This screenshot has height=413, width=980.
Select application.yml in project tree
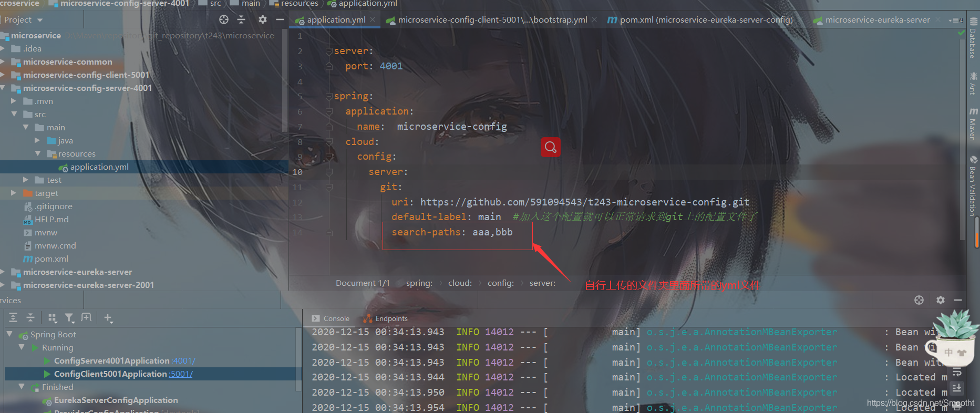click(x=99, y=167)
